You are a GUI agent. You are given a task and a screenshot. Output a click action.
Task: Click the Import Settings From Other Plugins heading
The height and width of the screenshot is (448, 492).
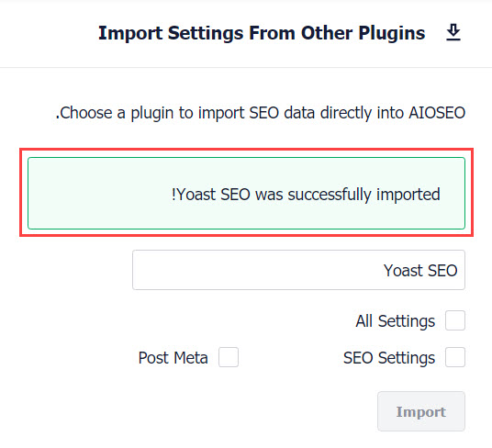262,33
